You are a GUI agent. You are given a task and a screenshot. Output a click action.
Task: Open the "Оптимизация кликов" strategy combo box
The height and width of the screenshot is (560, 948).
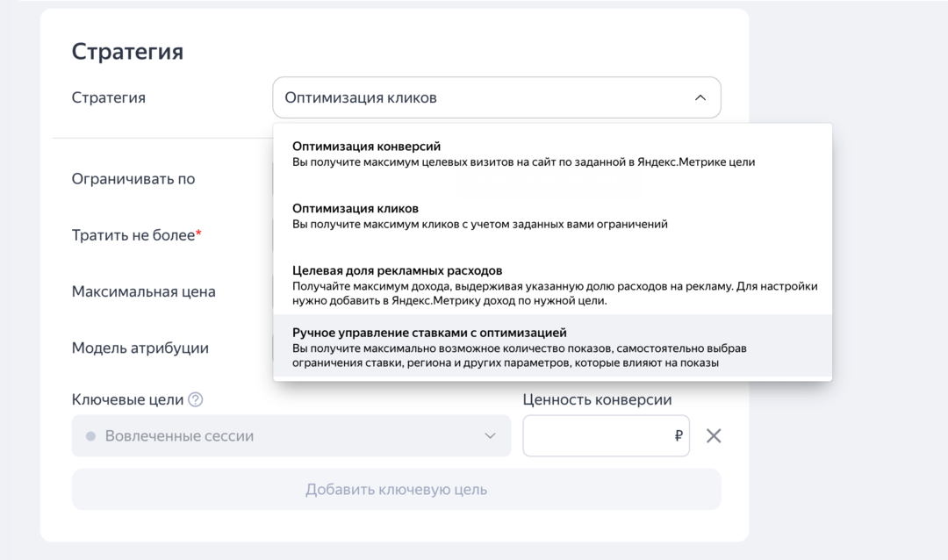(496, 97)
